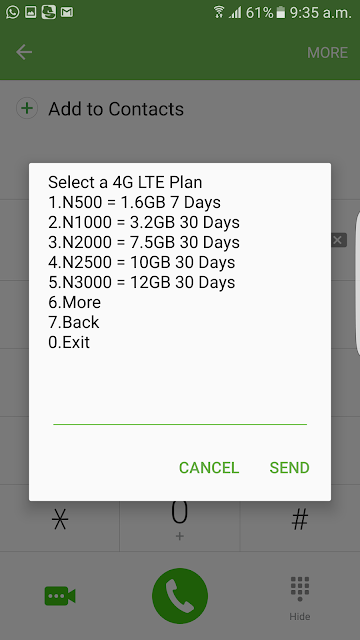
Task: Send the USSD reply
Action: pyautogui.click(x=289, y=468)
